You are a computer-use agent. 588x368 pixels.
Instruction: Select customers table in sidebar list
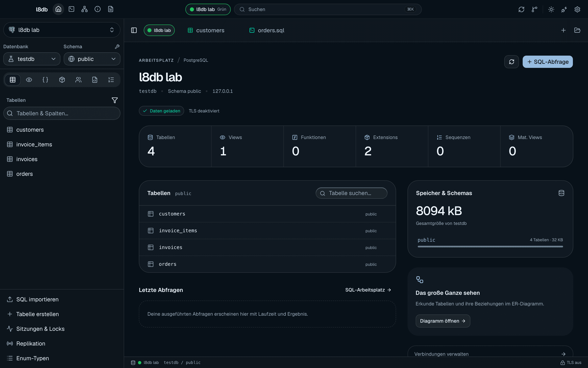click(x=62, y=130)
